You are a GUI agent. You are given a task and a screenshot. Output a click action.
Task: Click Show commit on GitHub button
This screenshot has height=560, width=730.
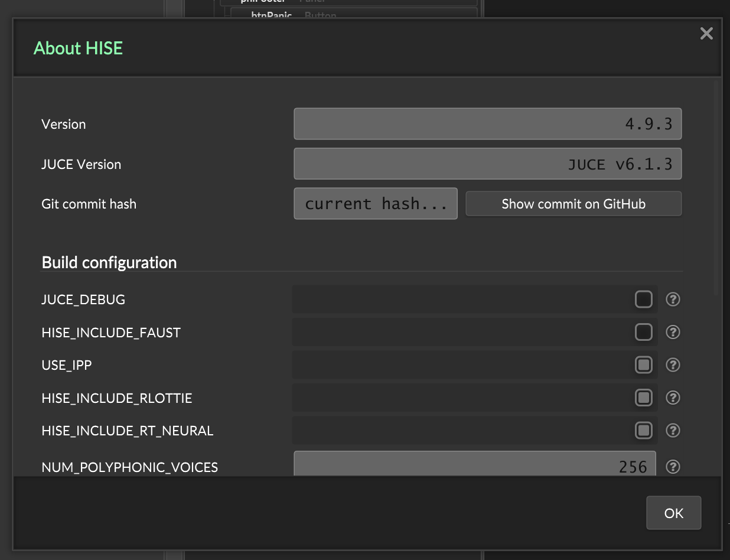point(573,204)
